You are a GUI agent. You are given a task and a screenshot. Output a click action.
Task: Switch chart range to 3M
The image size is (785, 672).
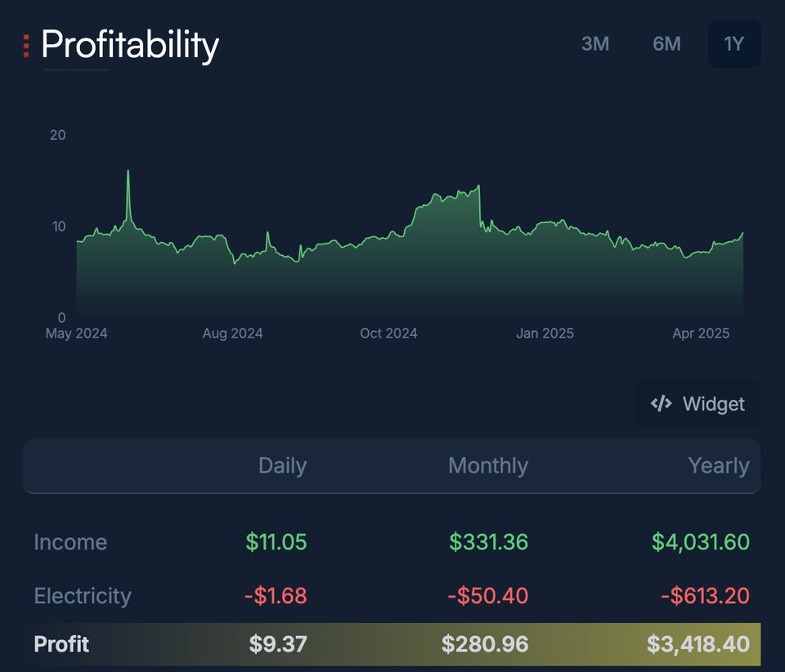[595, 44]
